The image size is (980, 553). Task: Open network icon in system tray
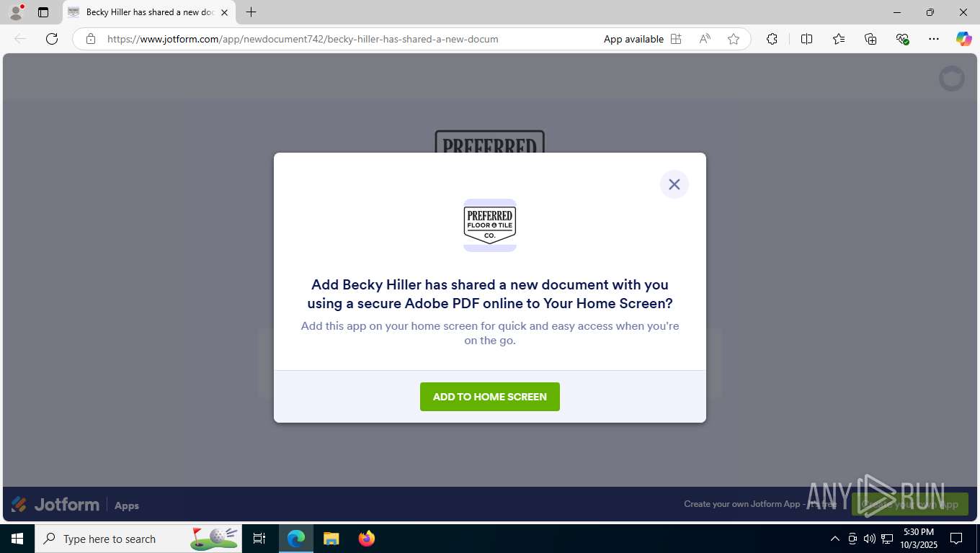tap(887, 539)
